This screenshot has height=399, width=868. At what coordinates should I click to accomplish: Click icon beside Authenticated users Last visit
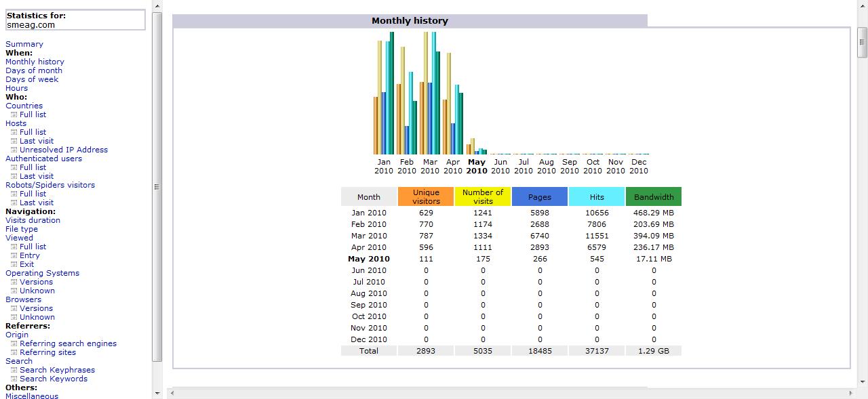14,176
